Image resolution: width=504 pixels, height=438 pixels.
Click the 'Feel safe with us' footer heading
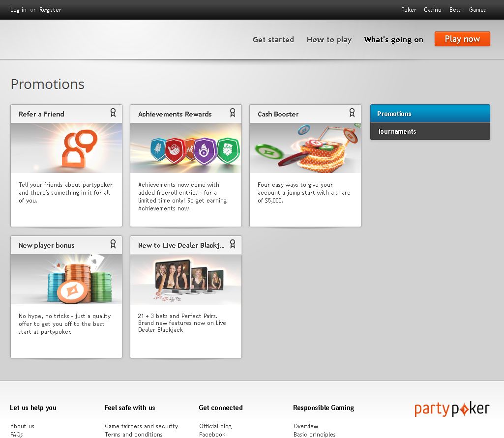pyautogui.click(x=130, y=408)
